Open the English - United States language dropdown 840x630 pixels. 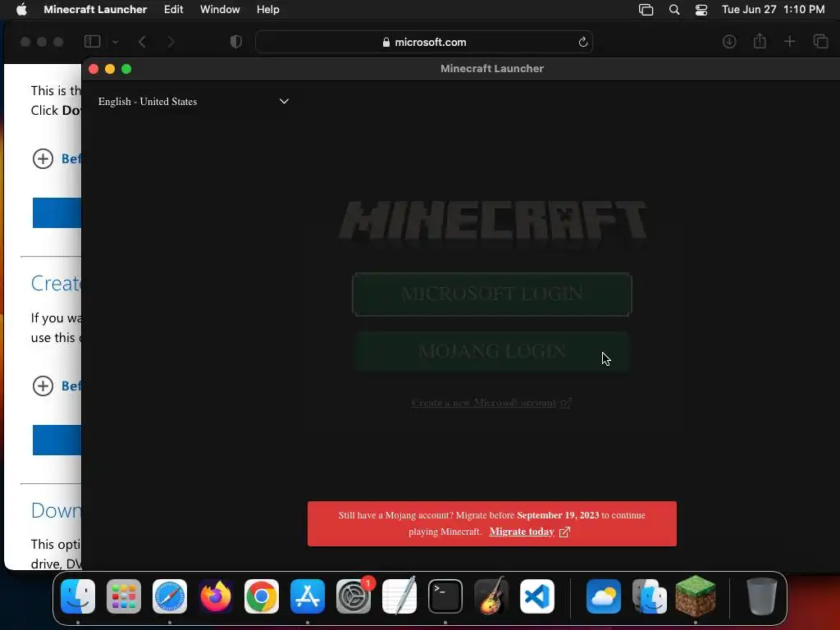click(x=194, y=101)
